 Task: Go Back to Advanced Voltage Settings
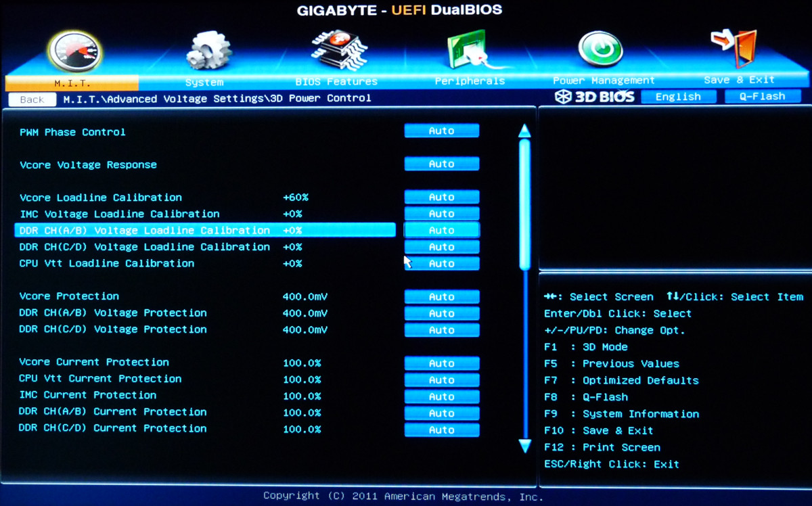click(x=32, y=99)
